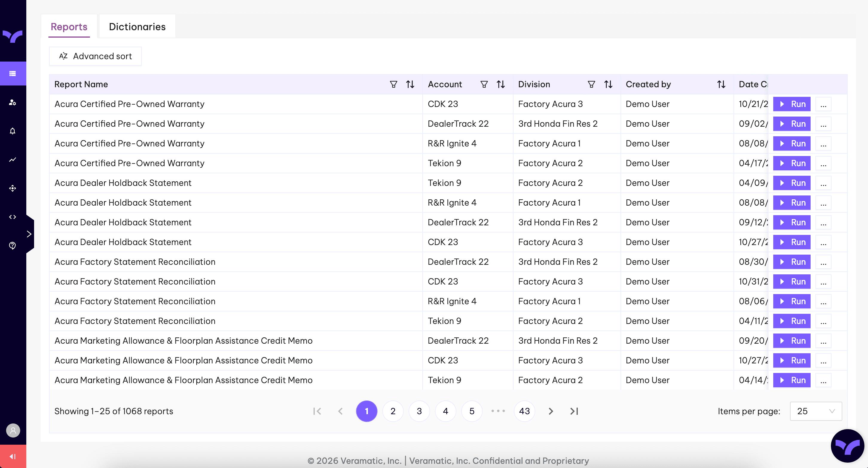The height and width of the screenshot is (468, 868).
Task: Open more options for R&R Ignite 4 Certified Pre-Owned Warranty row
Action: [x=823, y=143]
